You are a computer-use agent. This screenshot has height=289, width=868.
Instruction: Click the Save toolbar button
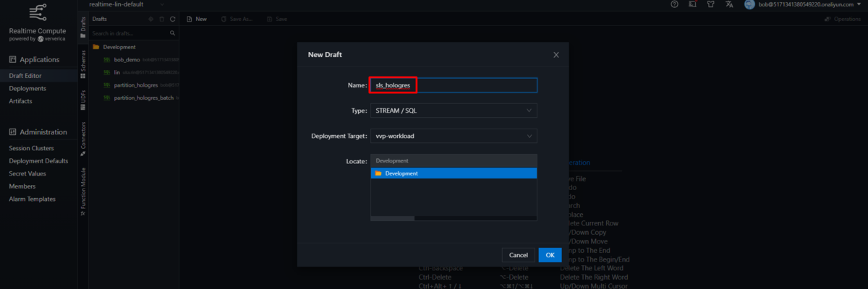click(x=276, y=19)
